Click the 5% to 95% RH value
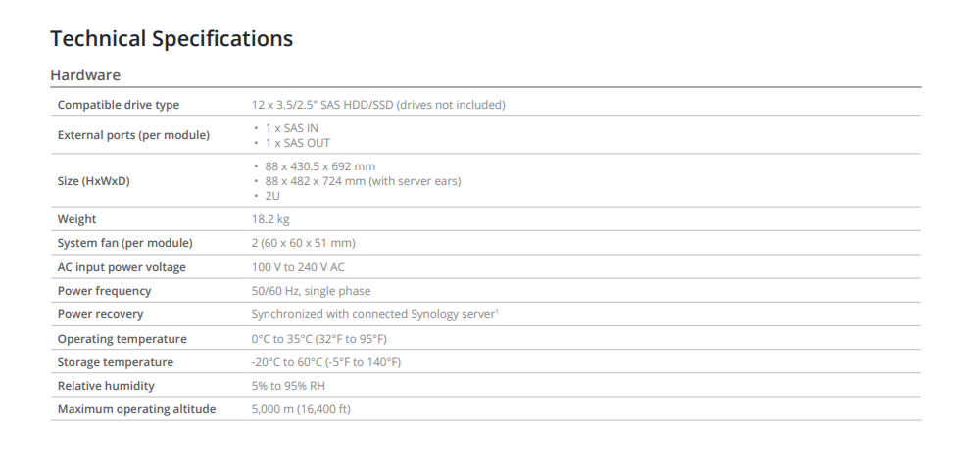This screenshot has width=980, height=471. (288, 386)
